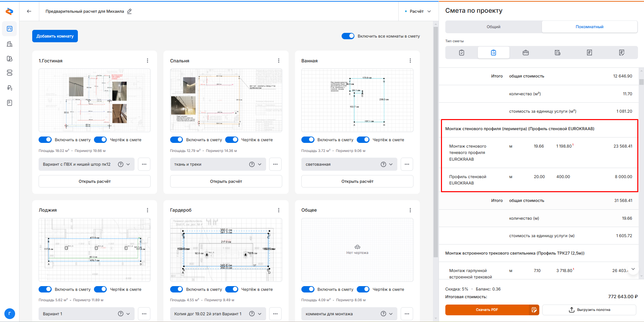Switch to the Покомнатный estimate tab
The image size is (644, 322).
point(589,27)
